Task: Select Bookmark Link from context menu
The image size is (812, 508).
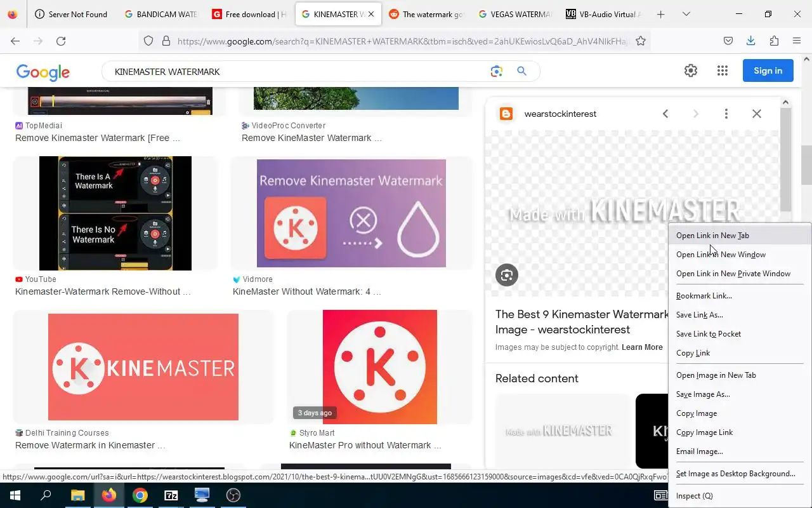Action: click(740, 296)
